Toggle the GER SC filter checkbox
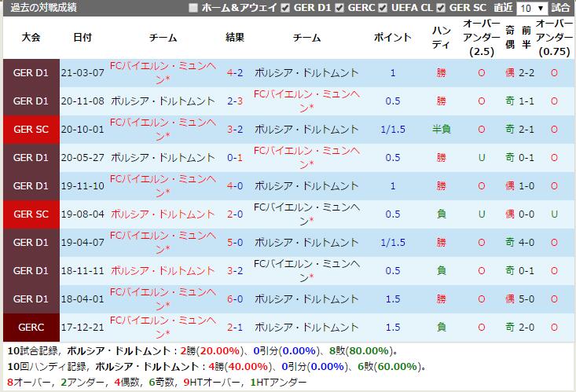This screenshot has width=576, height=392. tap(441, 8)
